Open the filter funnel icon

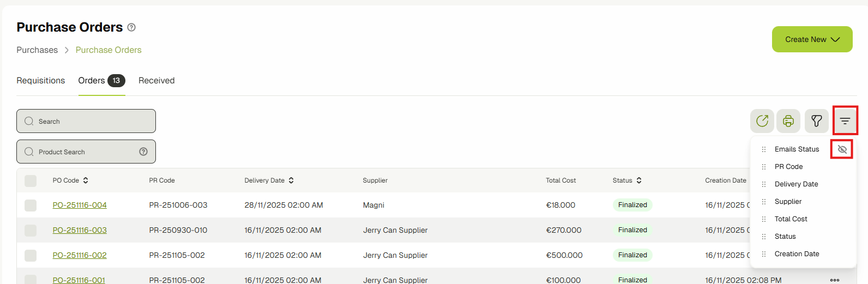816,121
